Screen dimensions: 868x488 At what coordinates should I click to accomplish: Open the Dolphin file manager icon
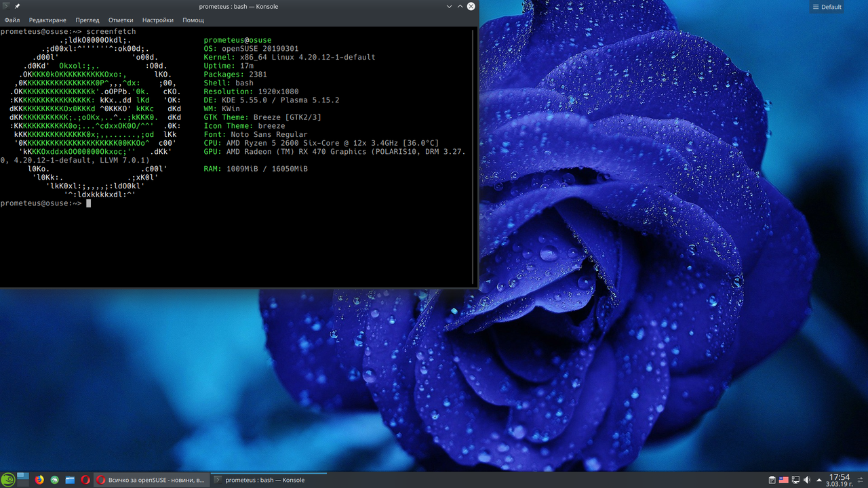(x=70, y=480)
